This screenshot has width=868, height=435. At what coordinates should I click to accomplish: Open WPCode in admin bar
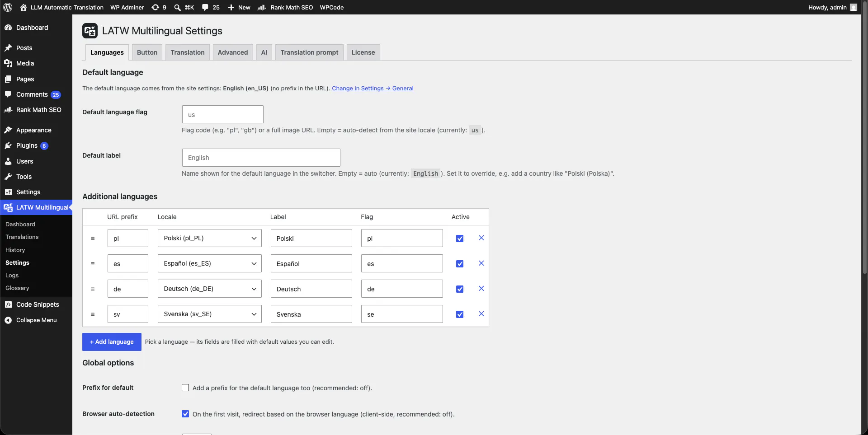click(331, 7)
